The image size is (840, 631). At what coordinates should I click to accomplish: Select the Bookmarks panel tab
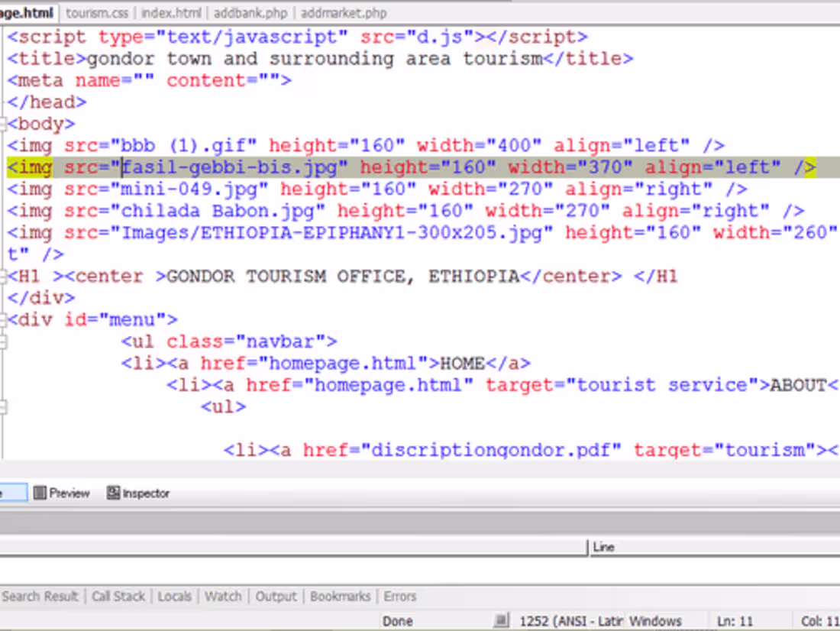click(342, 596)
